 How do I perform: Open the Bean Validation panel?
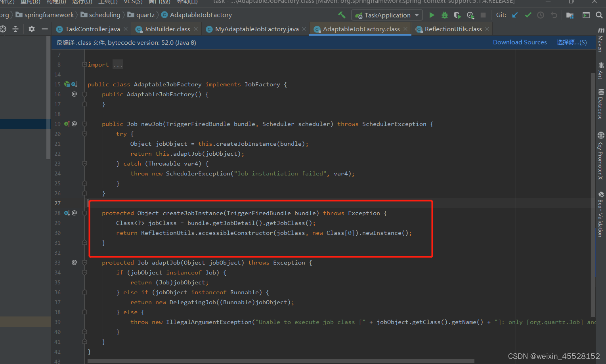[x=601, y=214]
